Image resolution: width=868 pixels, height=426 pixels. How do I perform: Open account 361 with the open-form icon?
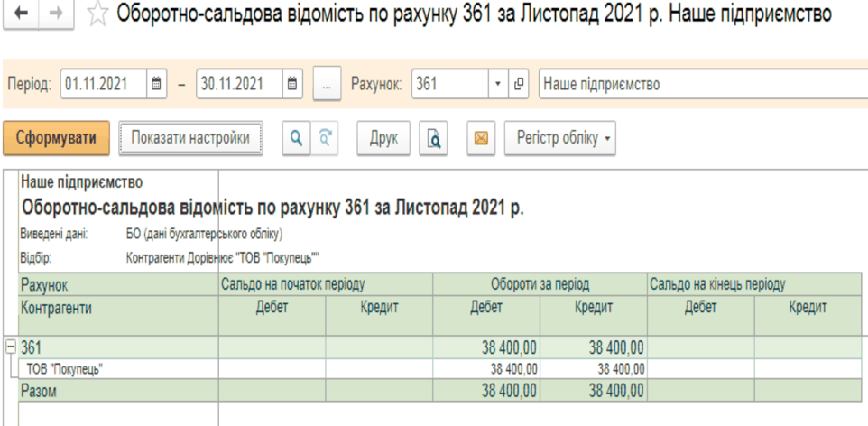coord(518,84)
